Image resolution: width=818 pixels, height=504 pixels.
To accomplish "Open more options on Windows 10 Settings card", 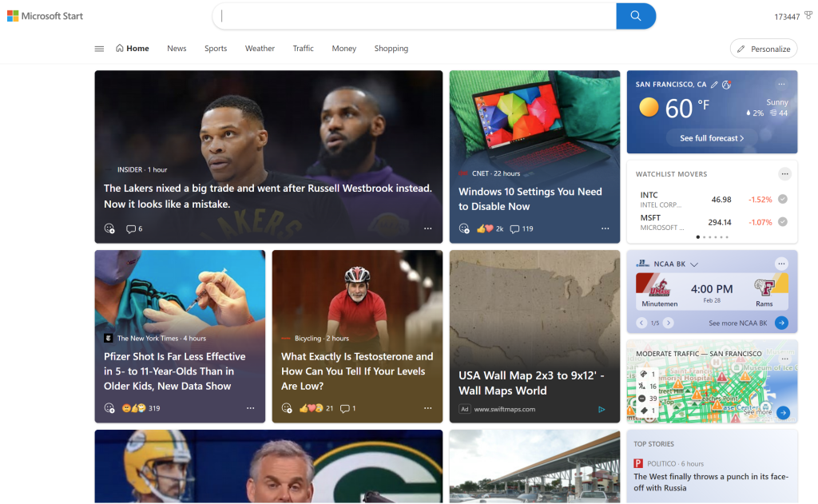I will (x=606, y=228).
